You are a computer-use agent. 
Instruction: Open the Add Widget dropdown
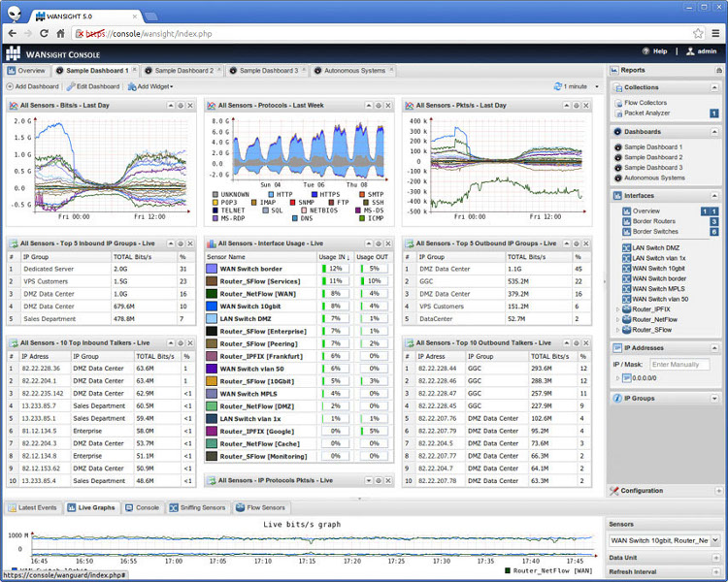pos(150,86)
